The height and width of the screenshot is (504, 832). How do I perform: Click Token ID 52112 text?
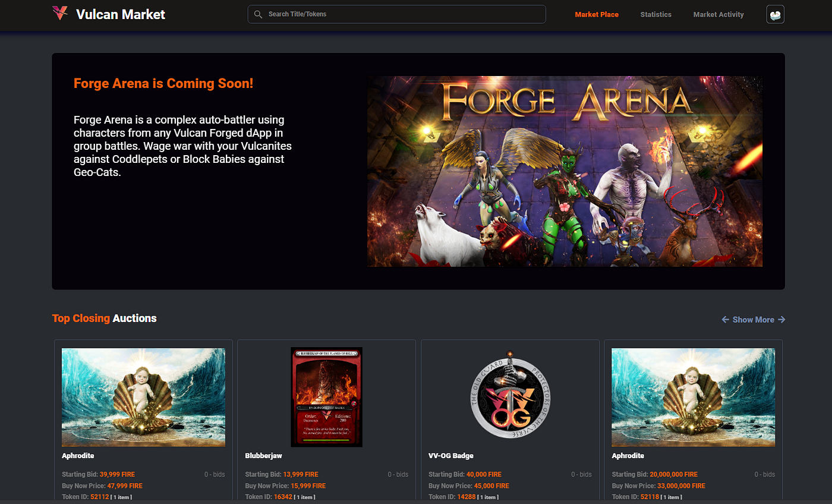tap(97, 497)
